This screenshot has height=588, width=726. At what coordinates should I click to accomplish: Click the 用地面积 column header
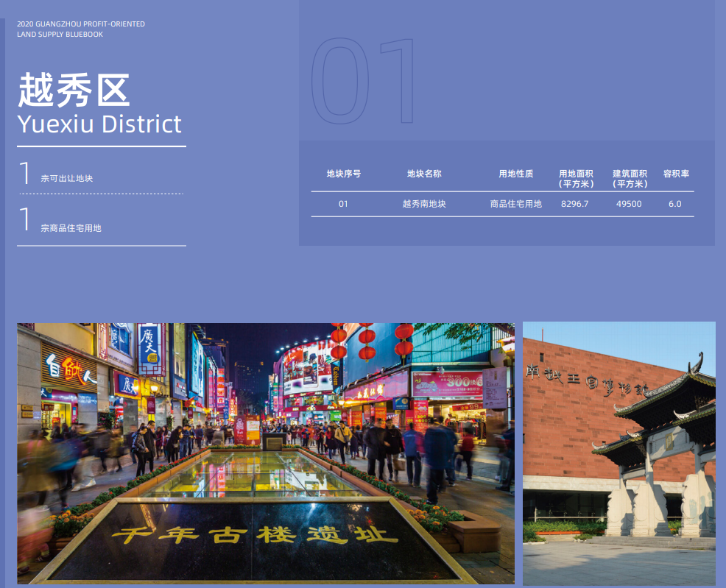[x=576, y=178]
